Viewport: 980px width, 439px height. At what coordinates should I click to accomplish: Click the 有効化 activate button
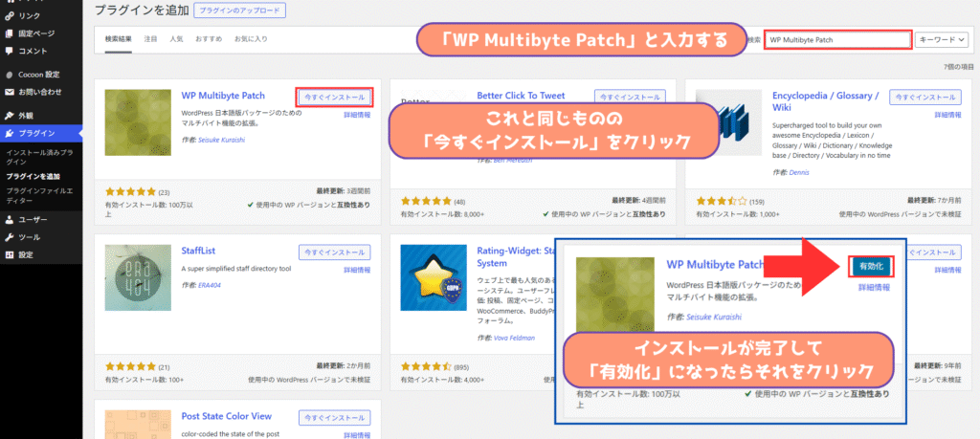(x=871, y=267)
